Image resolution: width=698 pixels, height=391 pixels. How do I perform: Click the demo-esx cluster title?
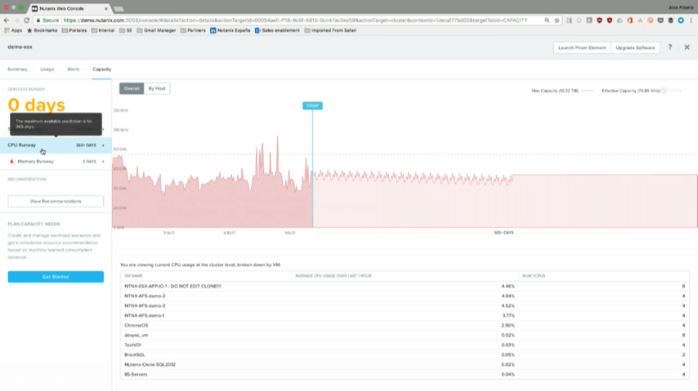[x=20, y=47]
